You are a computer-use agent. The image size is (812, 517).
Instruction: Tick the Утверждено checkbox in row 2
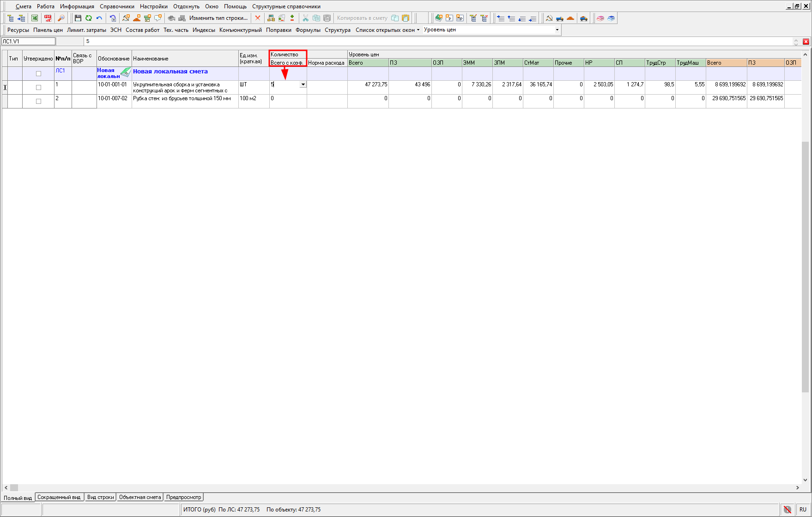tap(38, 101)
